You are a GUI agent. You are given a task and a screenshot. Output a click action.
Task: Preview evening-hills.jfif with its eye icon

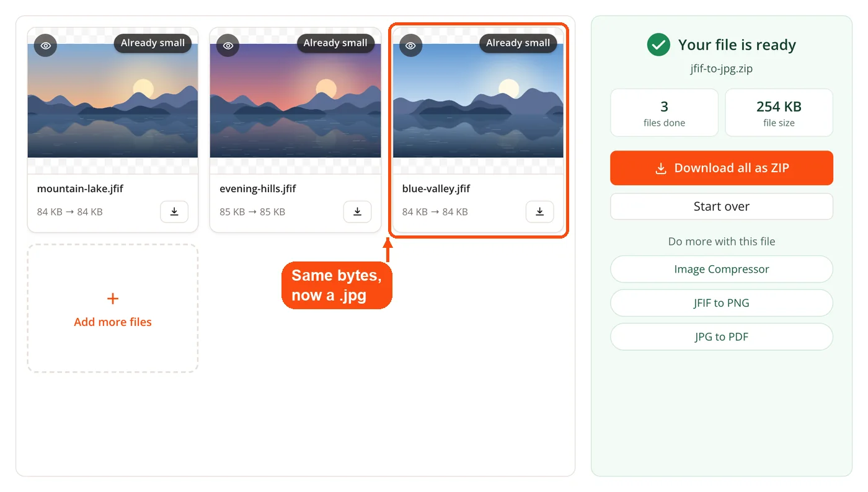[228, 45]
